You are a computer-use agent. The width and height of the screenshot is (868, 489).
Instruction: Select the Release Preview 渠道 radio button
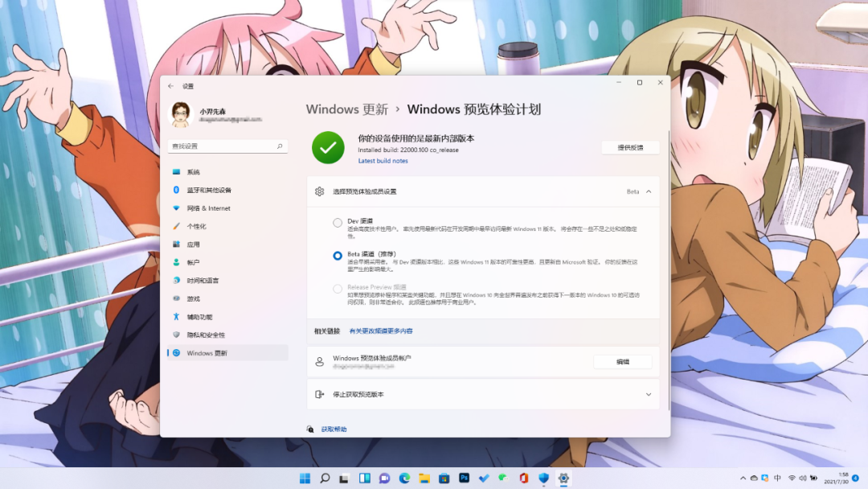click(337, 289)
